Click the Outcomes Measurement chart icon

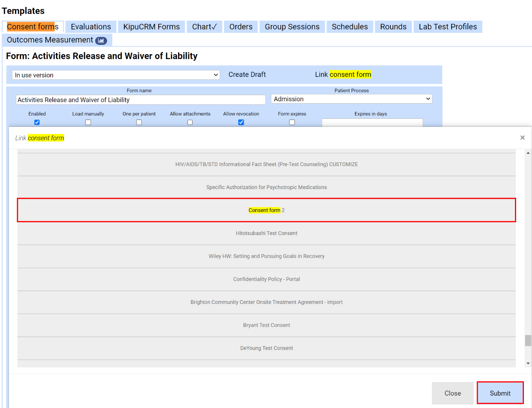pos(101,41)
